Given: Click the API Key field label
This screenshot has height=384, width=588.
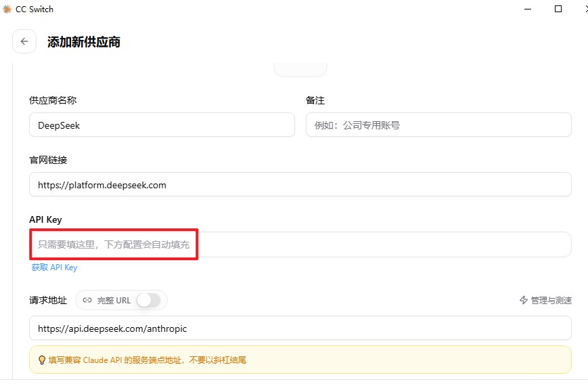Looking at the screenshot, I should (x=45, y=219).
